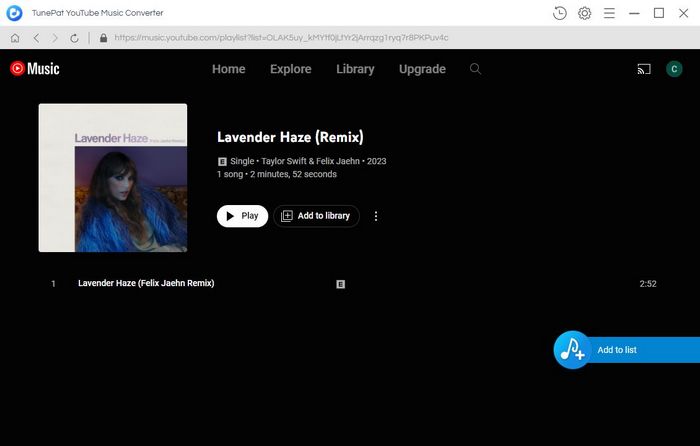
Task: Click the blue Add to list music icon
Action: pos(572,350)
